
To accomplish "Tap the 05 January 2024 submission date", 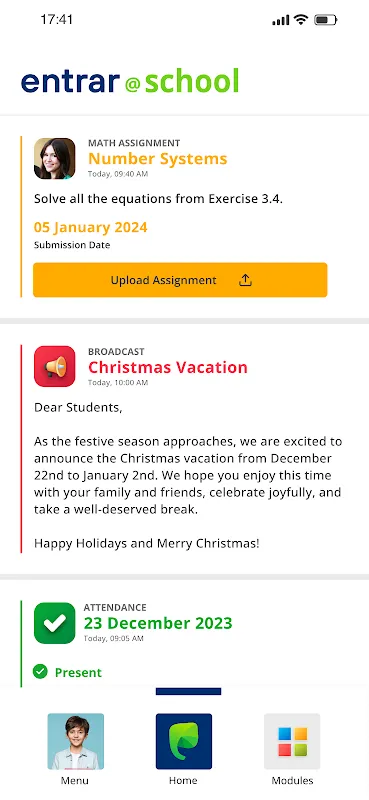I will [91, 227].
